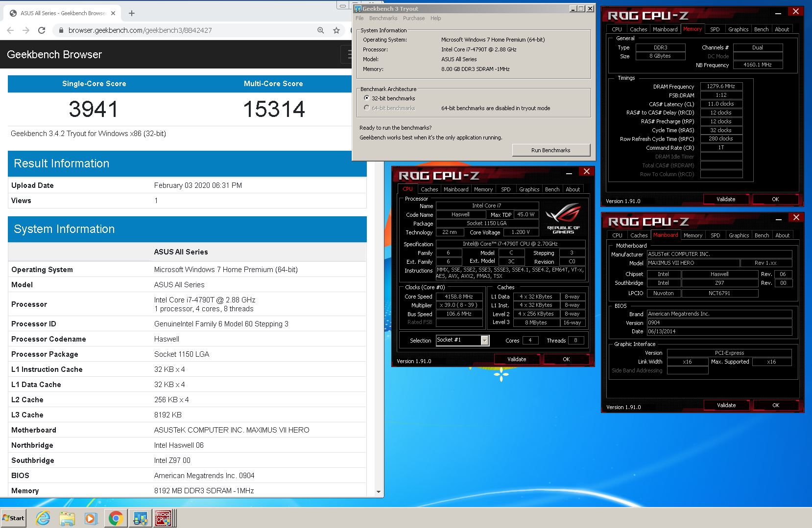The width and height of the screenshot is (812, 528).
Task: Click Validate in CPU-Z CPU window
Action: click(517, 359)
